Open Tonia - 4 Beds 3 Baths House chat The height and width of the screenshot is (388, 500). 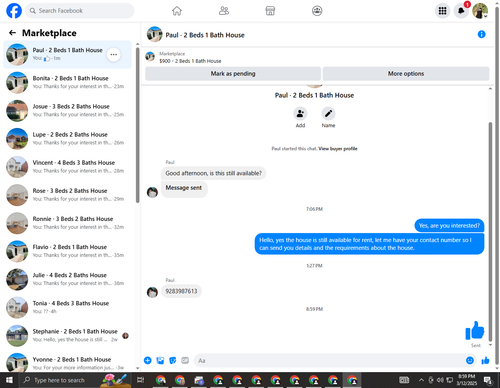click(67, 307)
